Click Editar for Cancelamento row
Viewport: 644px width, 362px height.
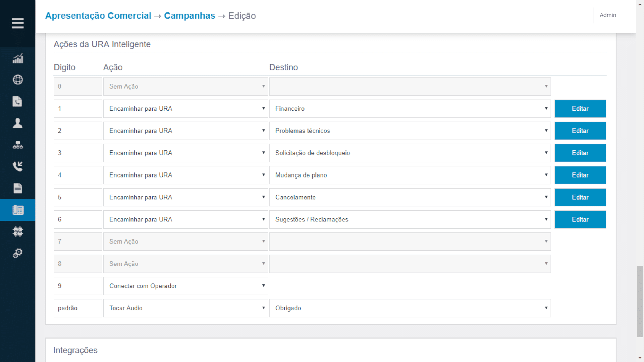click(x=580, y=197)
